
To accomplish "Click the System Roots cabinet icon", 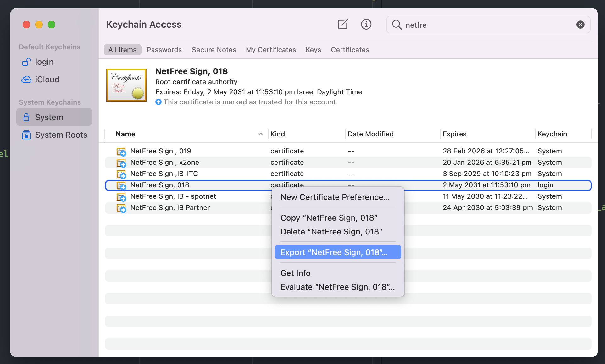I will pyautogui.click(x=26, y=135).
